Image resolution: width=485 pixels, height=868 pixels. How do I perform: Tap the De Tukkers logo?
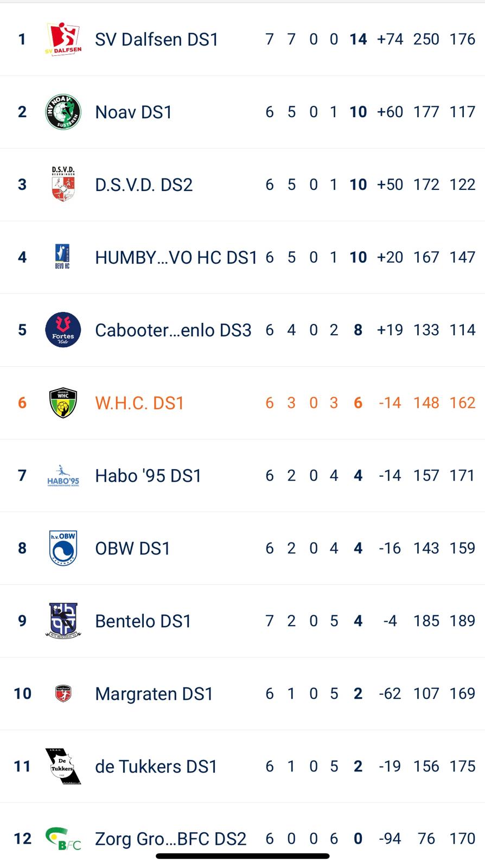click(63, 766)
